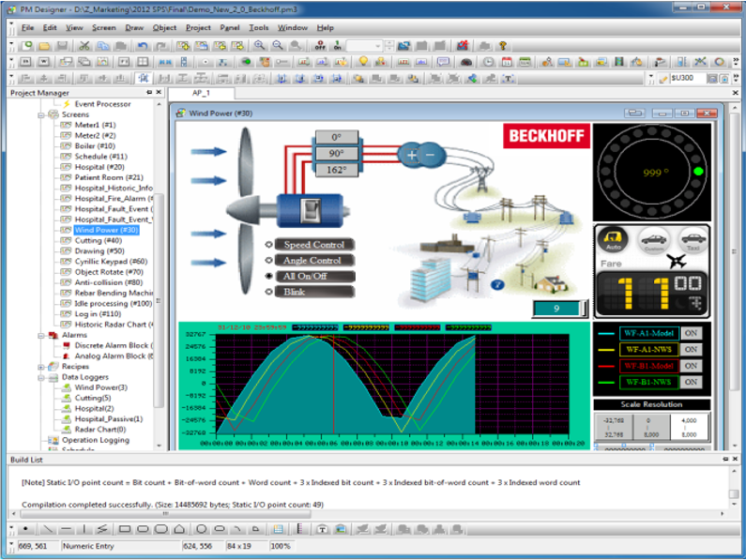Image resolution: width=746 pixels, height=560 pixels.
Task: Click the -32,768 to 32,768 scale option
Action: 614,427
